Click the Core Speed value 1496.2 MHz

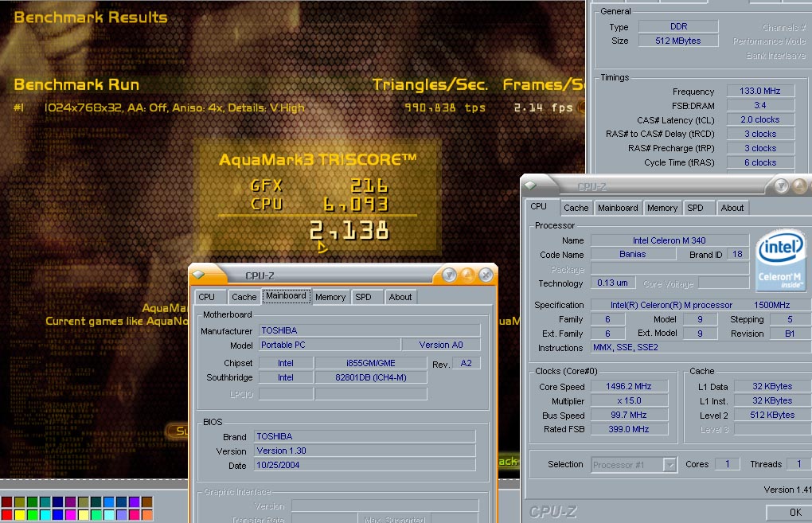(x=629, y=386)
